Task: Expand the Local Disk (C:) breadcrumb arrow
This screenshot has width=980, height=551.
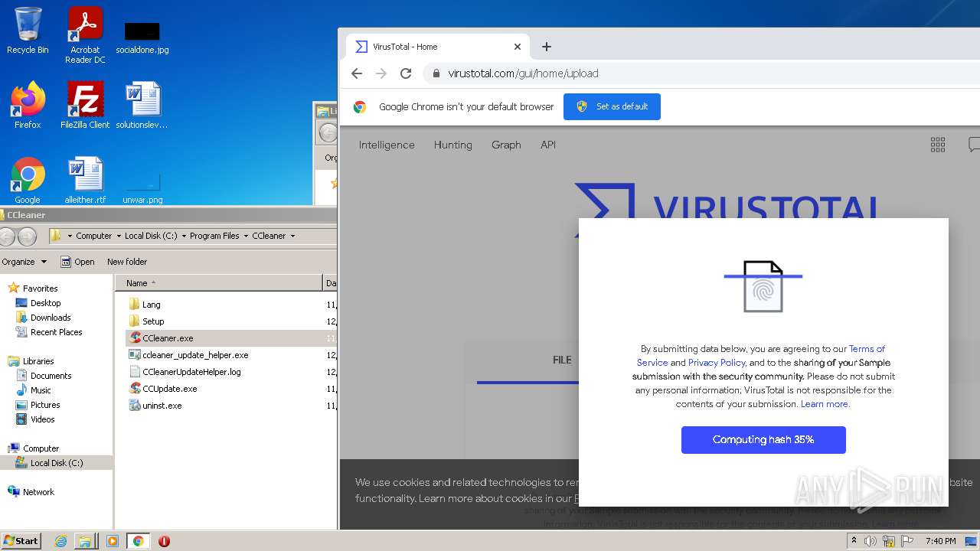Action: point(183,236)
